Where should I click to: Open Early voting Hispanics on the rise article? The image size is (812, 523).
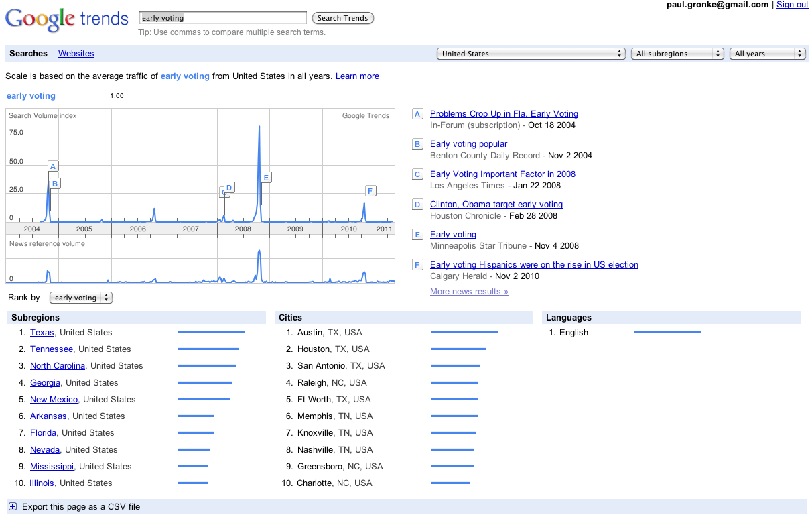[534, 265]
